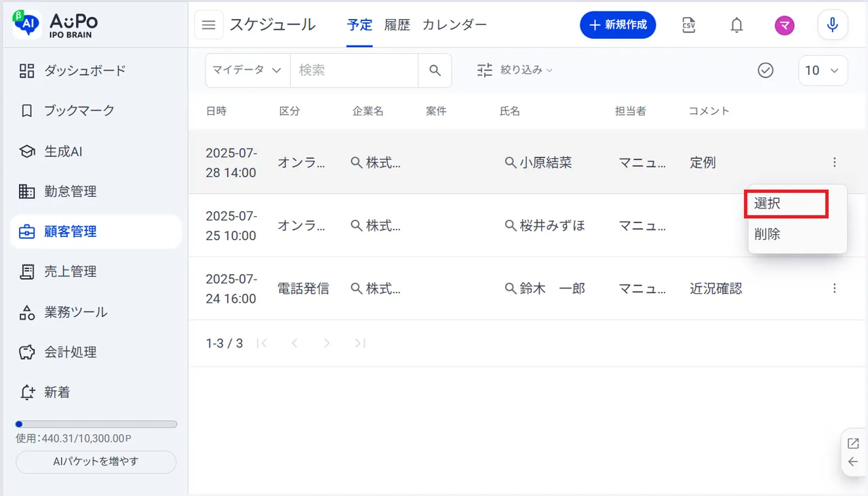The height and width of the screenshot is (496, 868).
Task: Click the circled checkmark icon
Action: click(x=766, y=71)
